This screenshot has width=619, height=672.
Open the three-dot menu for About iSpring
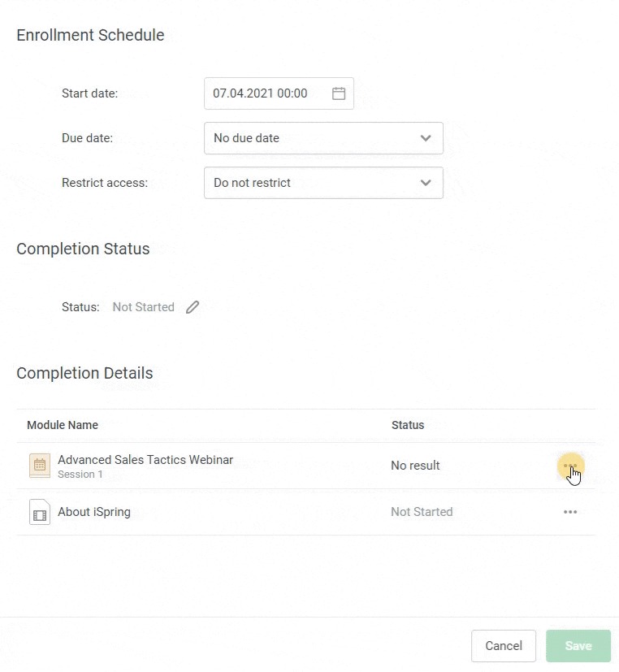[570, 512]
